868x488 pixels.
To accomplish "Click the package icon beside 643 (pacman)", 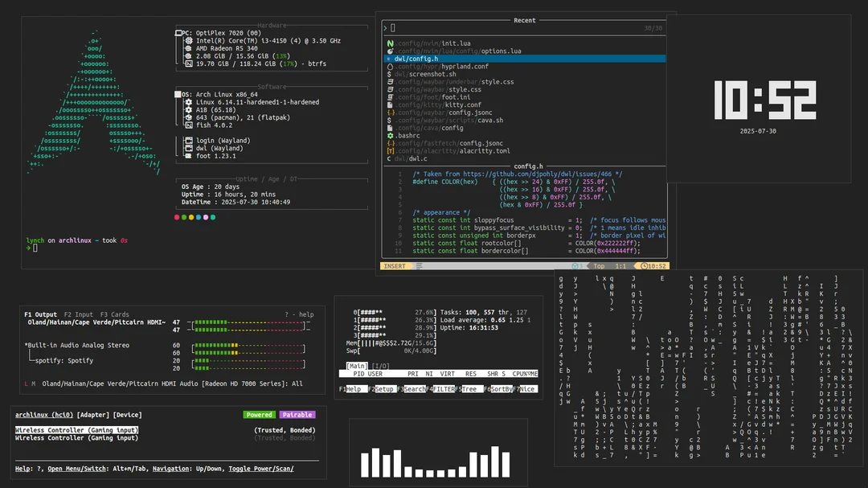I will (188, 118).
